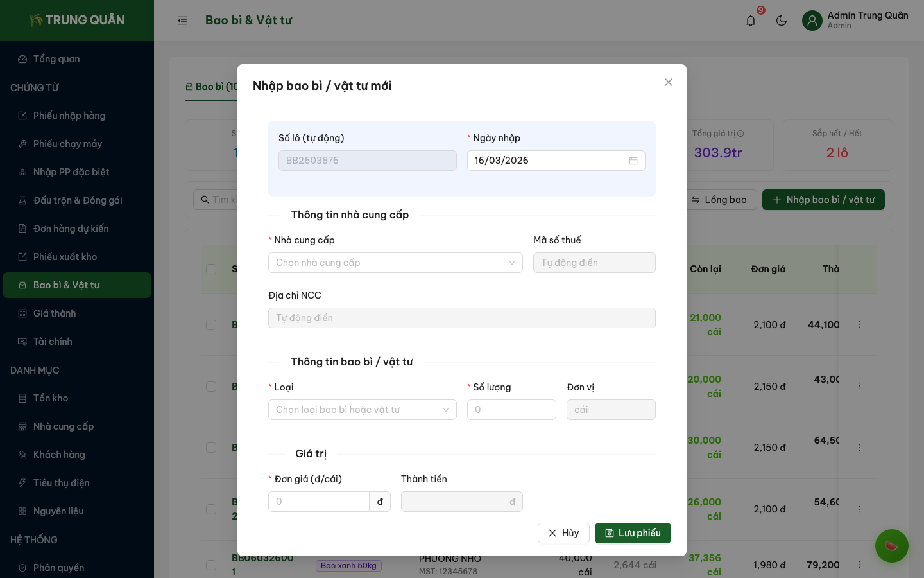Close the Nhập bao bì dialog

(669, 82)
